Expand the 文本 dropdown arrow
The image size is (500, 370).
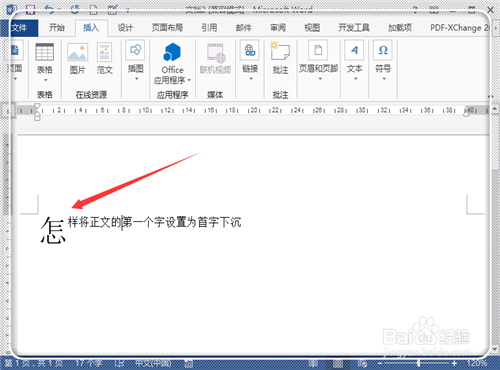355,79
